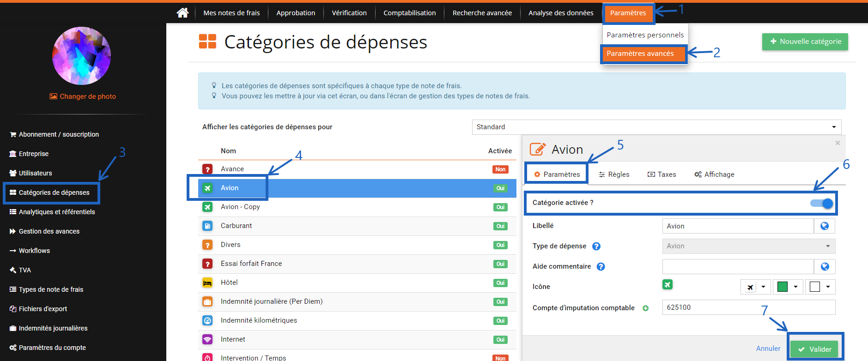
Task: Click the Avion - Copy plane icon
Action: tap(207, 207)
